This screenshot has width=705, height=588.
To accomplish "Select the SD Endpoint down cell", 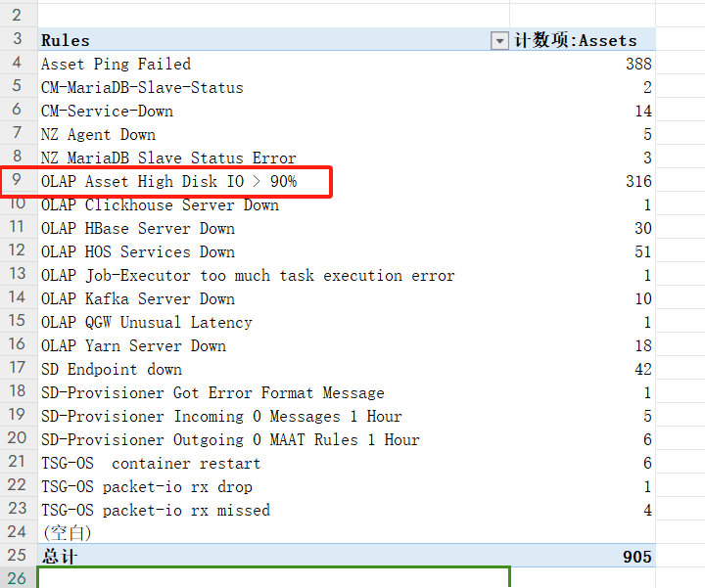I will (x=111, y=369).
